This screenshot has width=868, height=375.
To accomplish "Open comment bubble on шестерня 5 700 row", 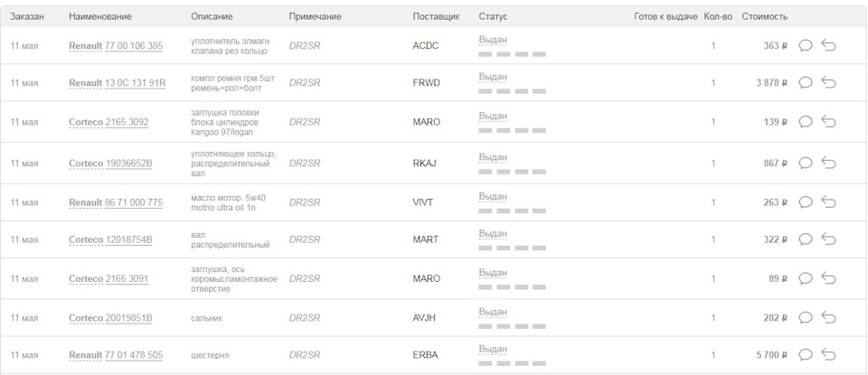I will coord(806,354).
